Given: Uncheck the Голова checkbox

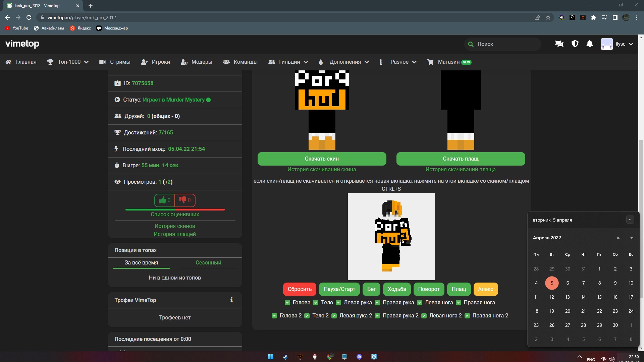Looking at the screenshot, I should 287,303.
